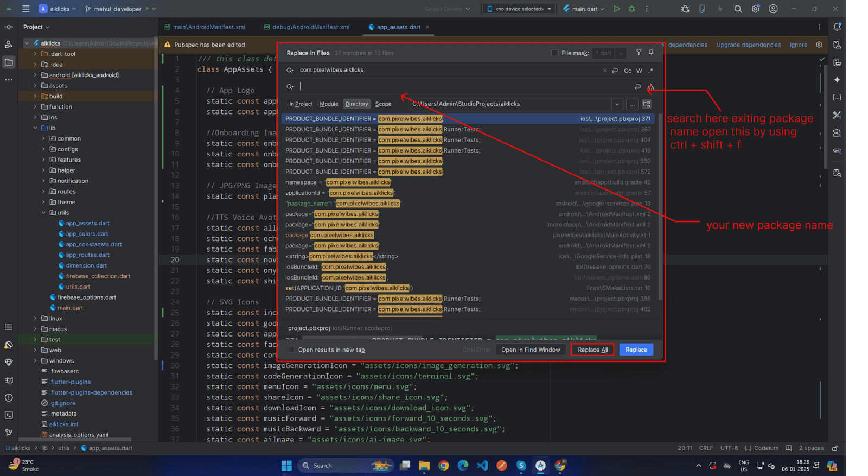868x476 pixels.
Task: Enable the File mask checkbox
Action: coord(554,53)
